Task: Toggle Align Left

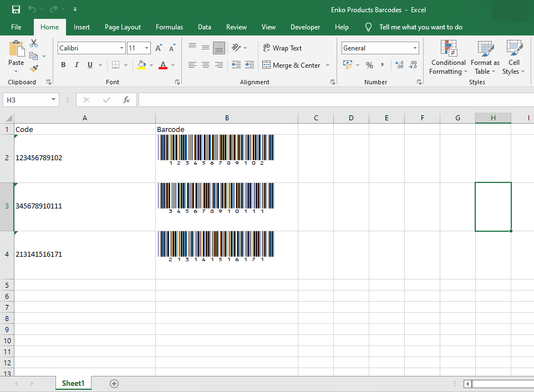Action: pos(192,65)
